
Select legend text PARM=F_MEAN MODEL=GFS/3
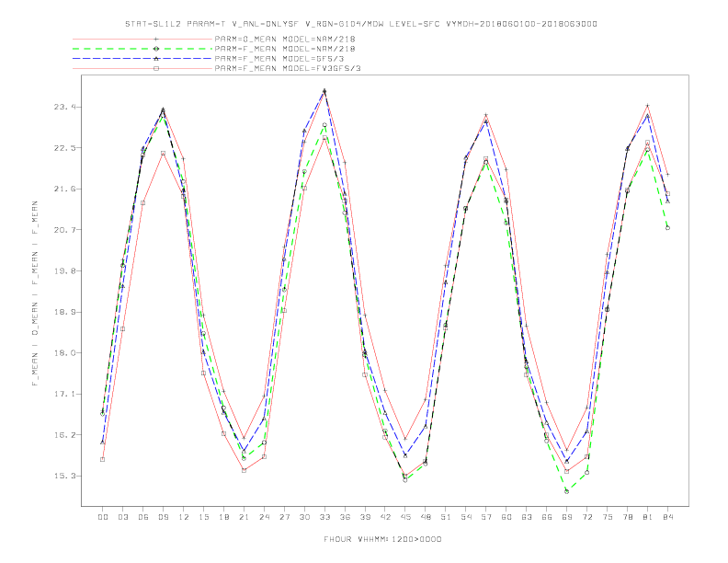pyautogui.click(x=279, y=59)
